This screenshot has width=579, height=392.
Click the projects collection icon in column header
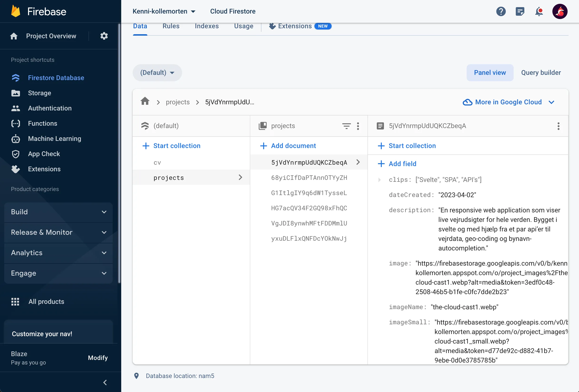(263, 126)
